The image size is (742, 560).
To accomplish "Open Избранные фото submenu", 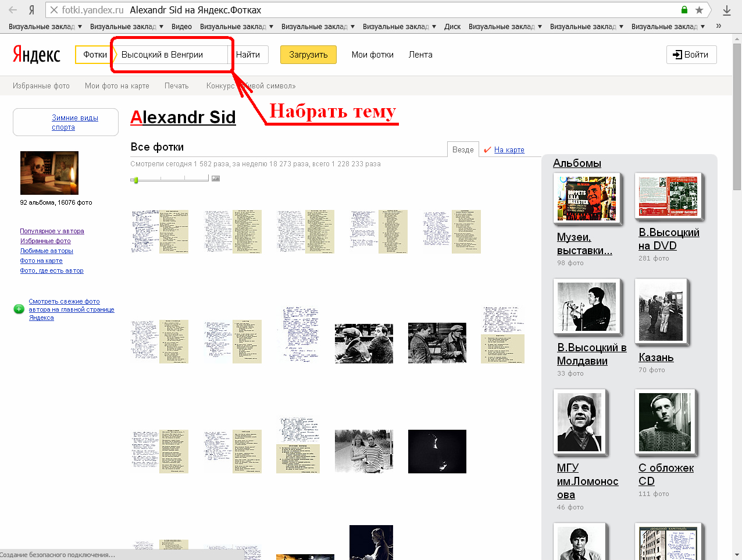I will (41, 85).
